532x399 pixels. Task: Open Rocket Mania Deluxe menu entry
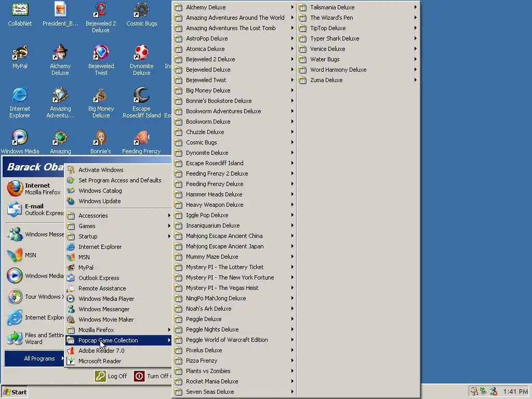point(234,381)
